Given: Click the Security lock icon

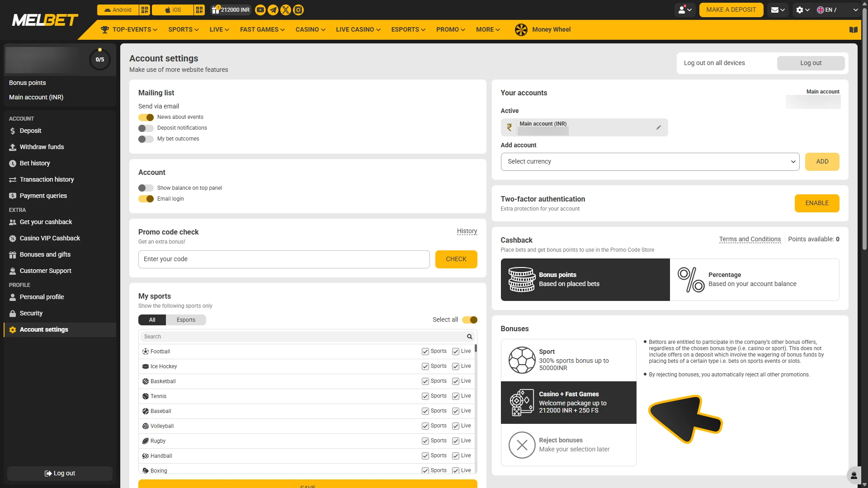Looking at the screenshot, I should pos(13,314).
